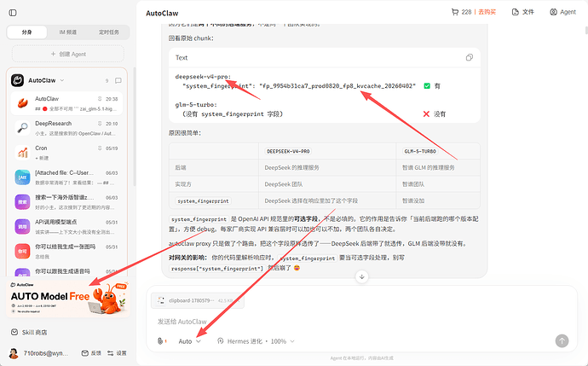Click the DEEPSEEK-V4-PRO table header
Viewport: 588px width, 366px height.
coord(288,151)
